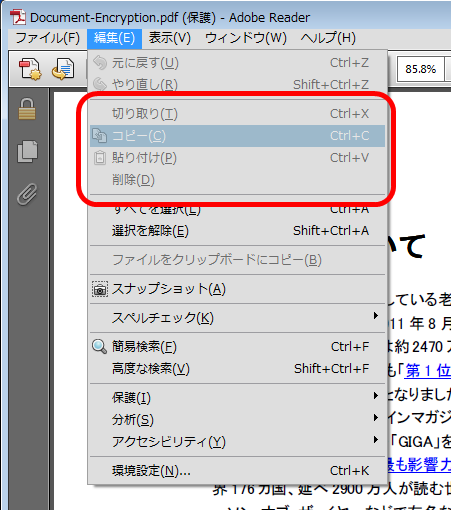Viewport: 451px width, 510px height.
Task: Click the redo icon beside やり直し(R)
Action: (100, 84)
